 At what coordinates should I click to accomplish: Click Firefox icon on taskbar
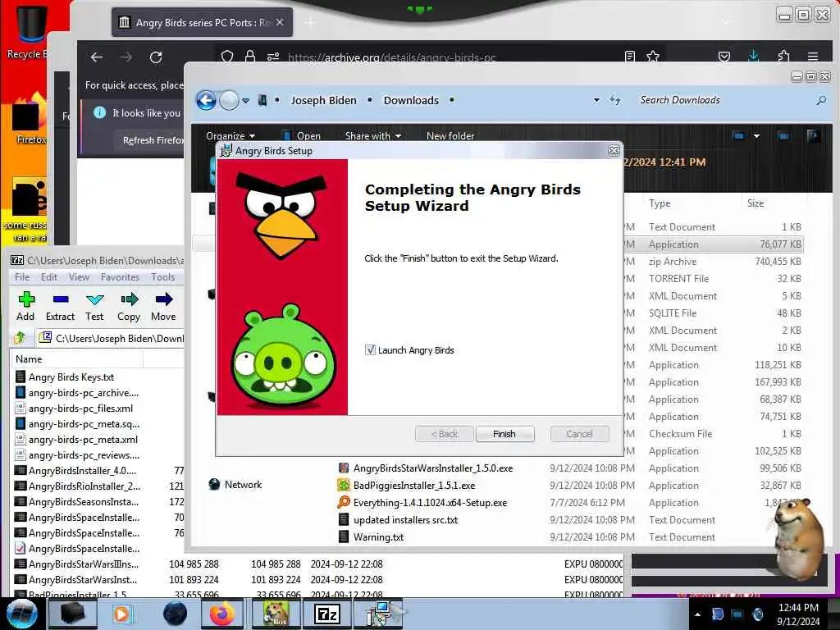(221, 614)
